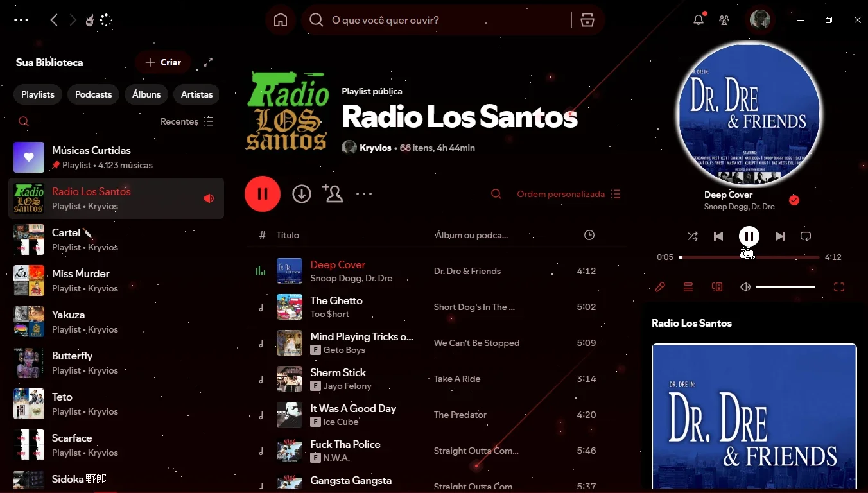Click the speaker icon on Radio Los Santos row
Screen dimensions: 868x493
(x=209, y=198)
